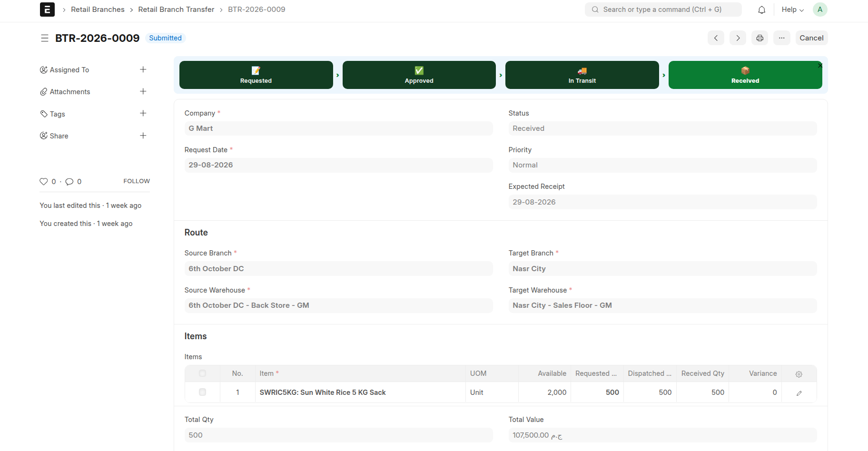Click the Request Date field
Image resolution: width=868 pixels, height=451 pixels.
point(338,165)
